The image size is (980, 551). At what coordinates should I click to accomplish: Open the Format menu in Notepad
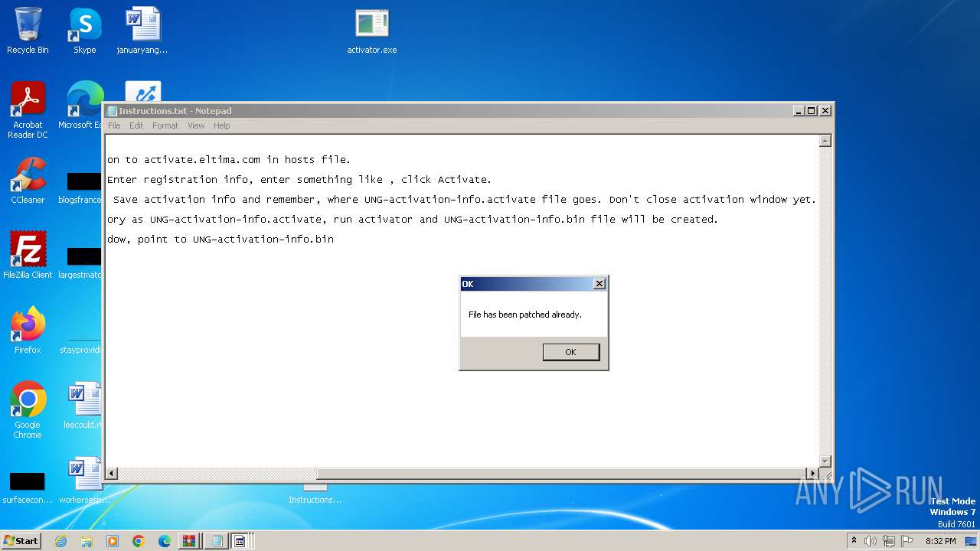[x=165, y=126]
